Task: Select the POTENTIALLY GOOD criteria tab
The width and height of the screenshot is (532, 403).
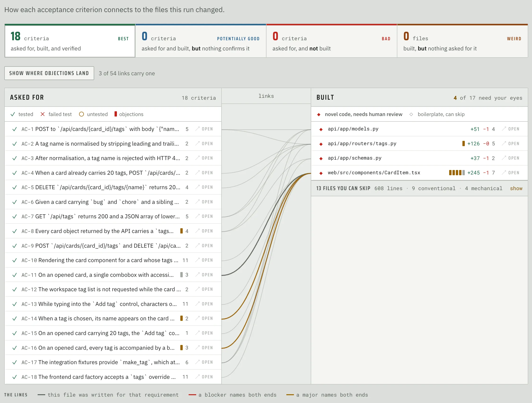Action: [201, 41]
